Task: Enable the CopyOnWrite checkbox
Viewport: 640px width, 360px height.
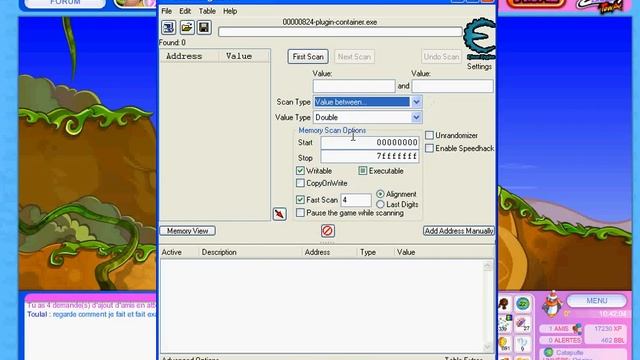Action: (300, 183)
